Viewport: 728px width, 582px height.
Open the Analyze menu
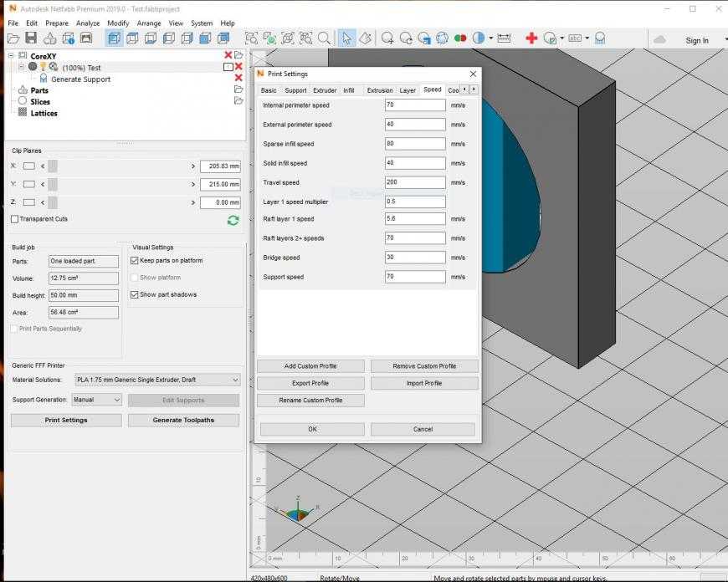[x=88, y=23]
